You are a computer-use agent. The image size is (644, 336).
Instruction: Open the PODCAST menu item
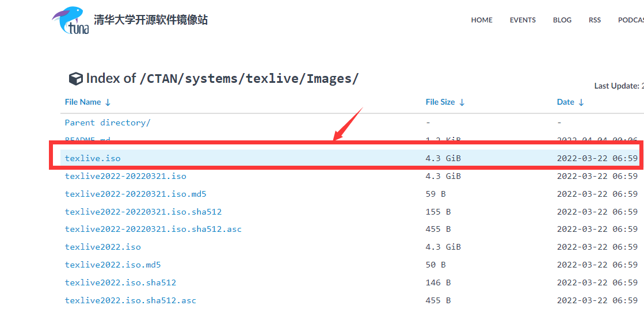coord(631,20)
